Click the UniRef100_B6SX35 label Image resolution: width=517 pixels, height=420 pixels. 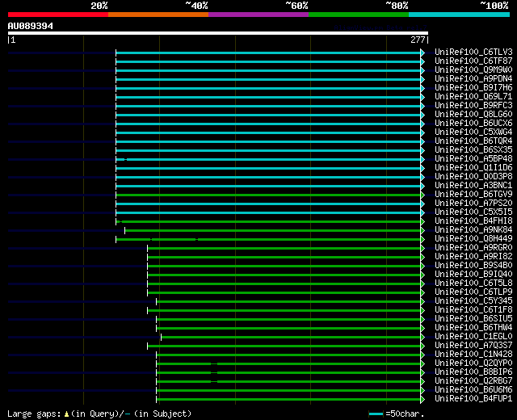tap(473, 150)
